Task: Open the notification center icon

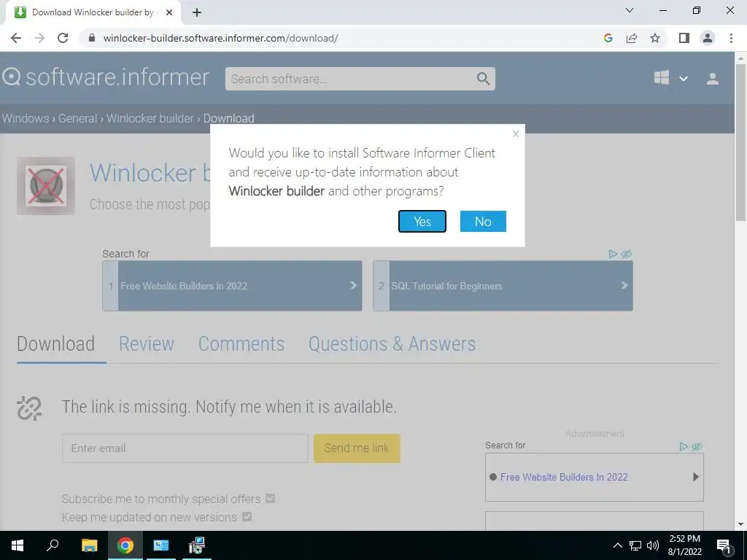Action: point(723,546)
